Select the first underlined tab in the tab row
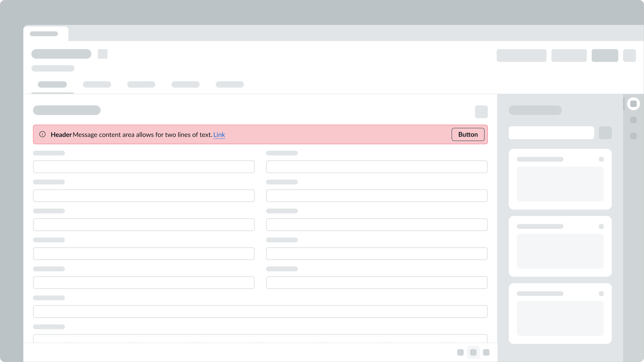 point(52,85)
